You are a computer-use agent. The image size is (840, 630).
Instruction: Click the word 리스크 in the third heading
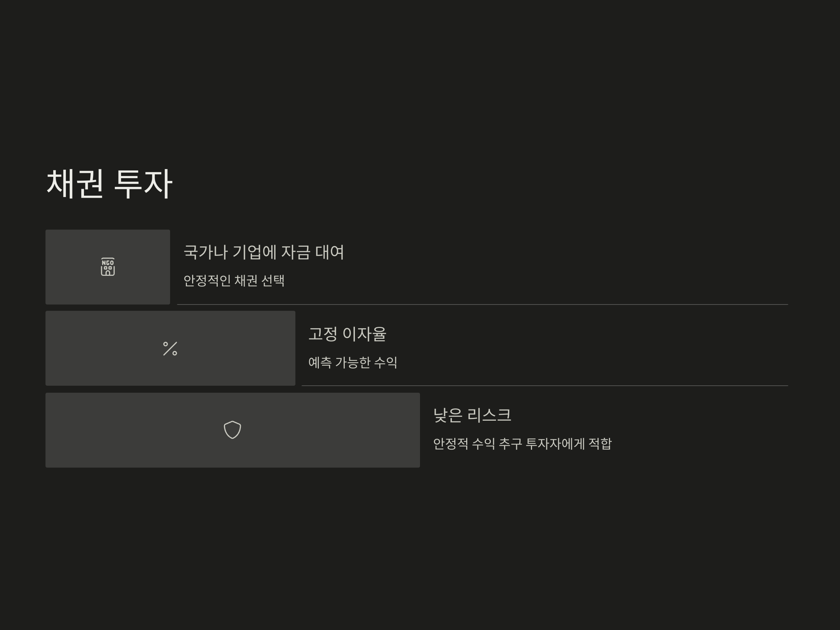(489, 415)
